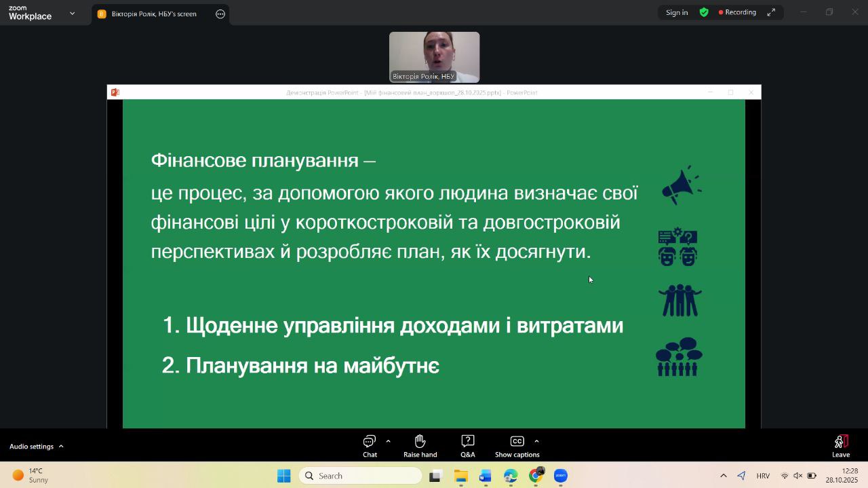Screen dimensions: 868x488
Task: Open the more options ellipsis on the screen share tab
Action: tap(220, 14)
